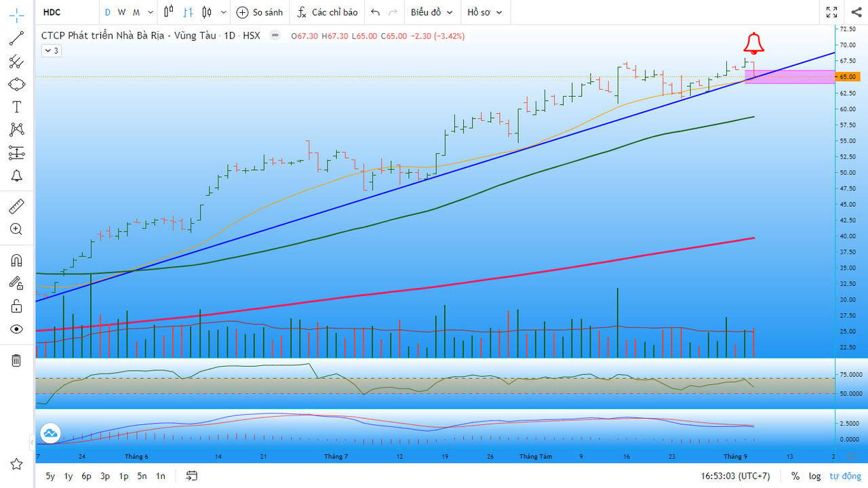Open the geometric shapes tool
The image size is (868, 488).
coord(16,84)
